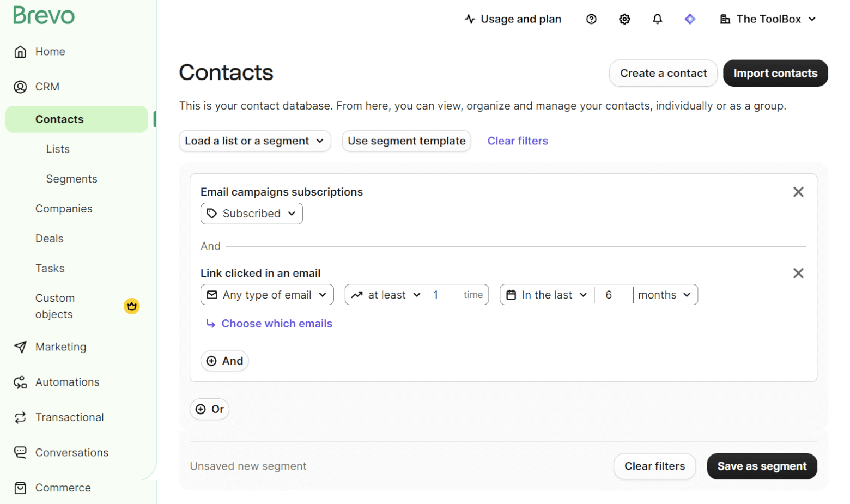Click the Brevo logo
Screen dimensions: 850x504
[44, 15]
